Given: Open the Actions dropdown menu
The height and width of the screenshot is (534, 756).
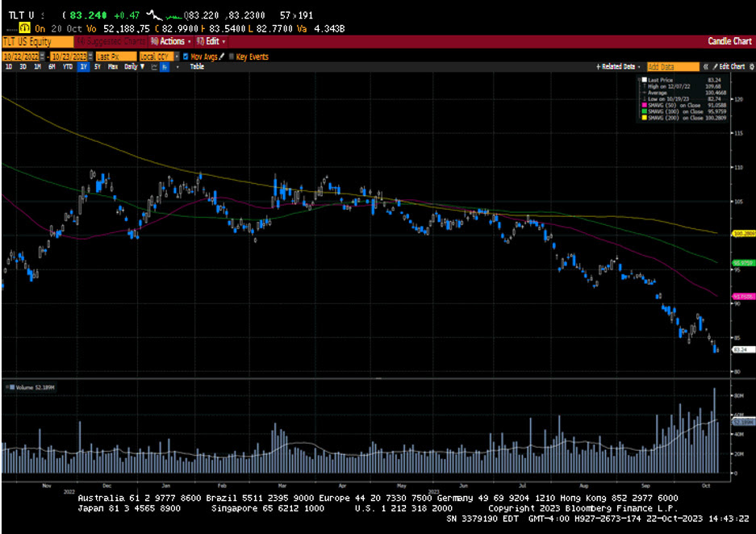Looking at the screenshot, I should pos(172,41).
